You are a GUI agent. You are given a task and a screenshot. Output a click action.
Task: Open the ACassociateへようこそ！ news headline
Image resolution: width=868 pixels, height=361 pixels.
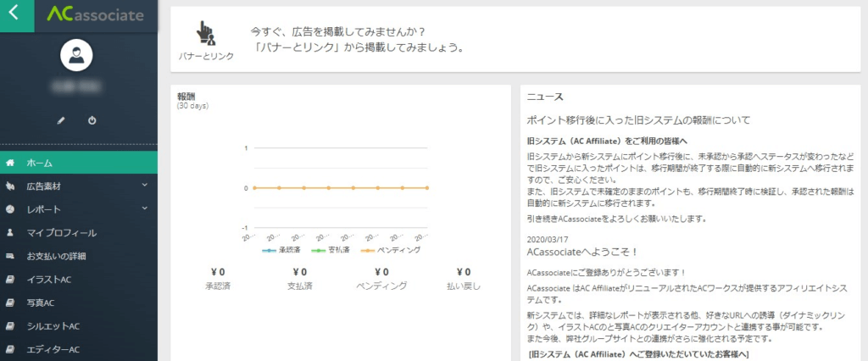583,252
